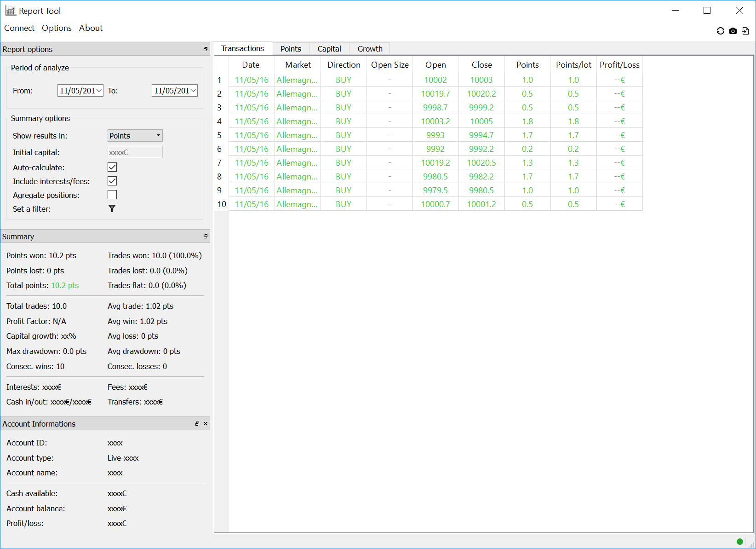Screen dimensions: 756x549
Task: Select row 5 via its row header
Action: (222, 135)
